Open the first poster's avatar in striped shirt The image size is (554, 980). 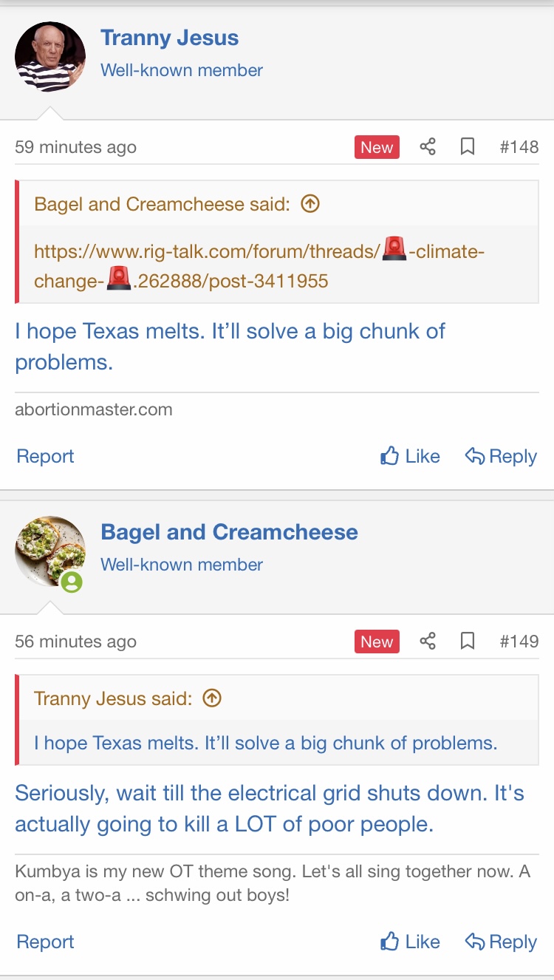tap(50, 57)
